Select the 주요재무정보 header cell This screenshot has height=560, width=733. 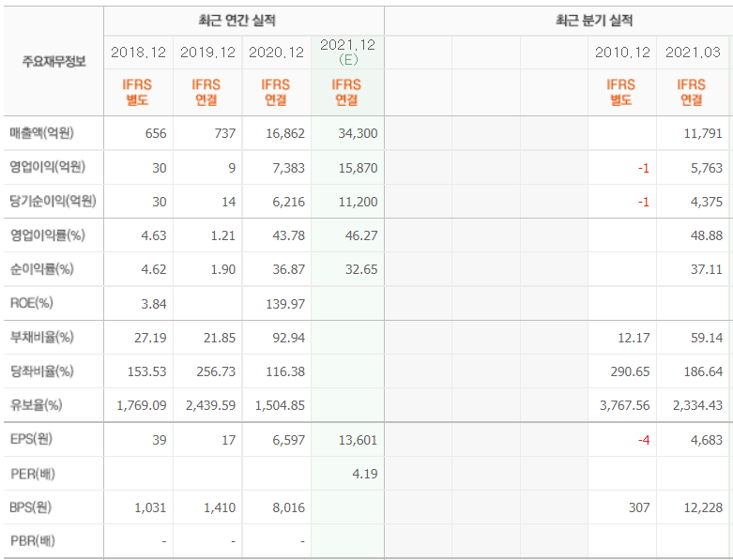tap(54, 61)
